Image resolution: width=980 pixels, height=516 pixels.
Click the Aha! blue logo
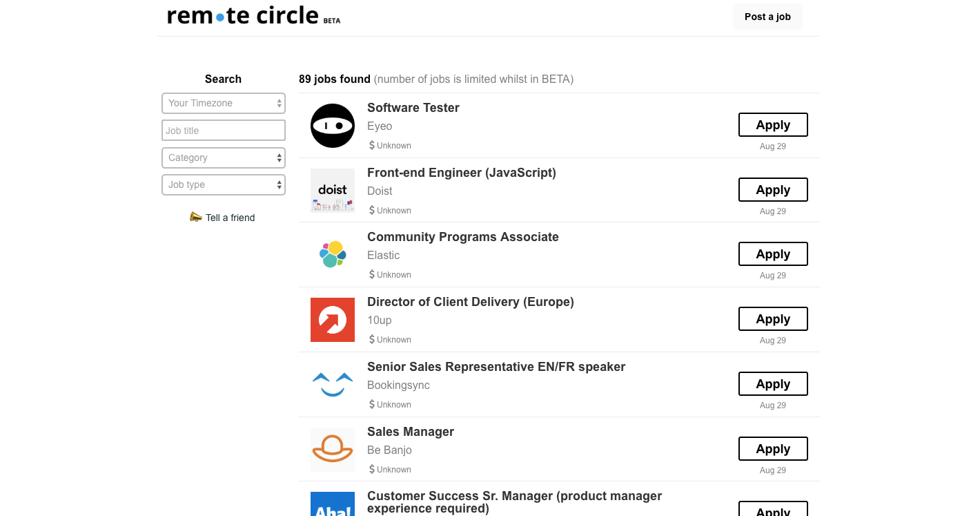click(333, 504)
